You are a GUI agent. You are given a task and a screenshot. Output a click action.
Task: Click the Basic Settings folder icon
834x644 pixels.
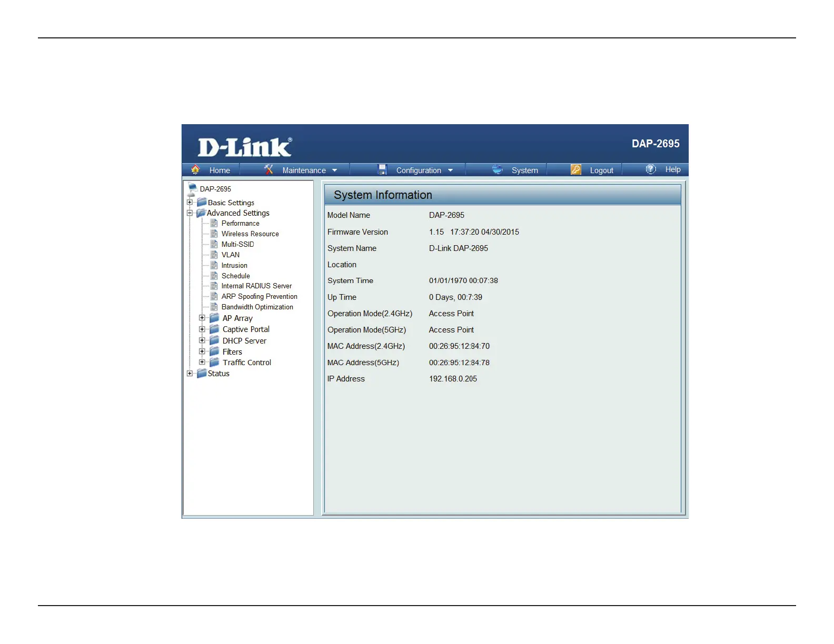click(x=202, y=203)
